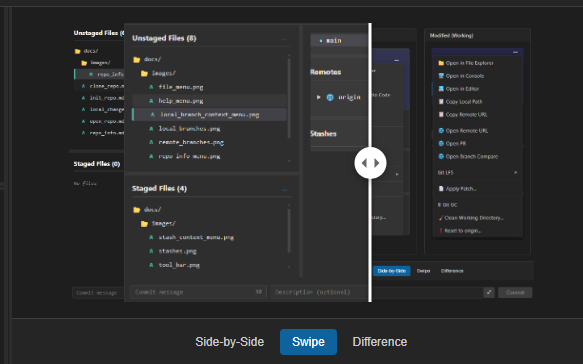The height and width of the screenshot is (364, 583).
Task: Click the Modified (Working) panel title
Action: [x=451, y=36]
